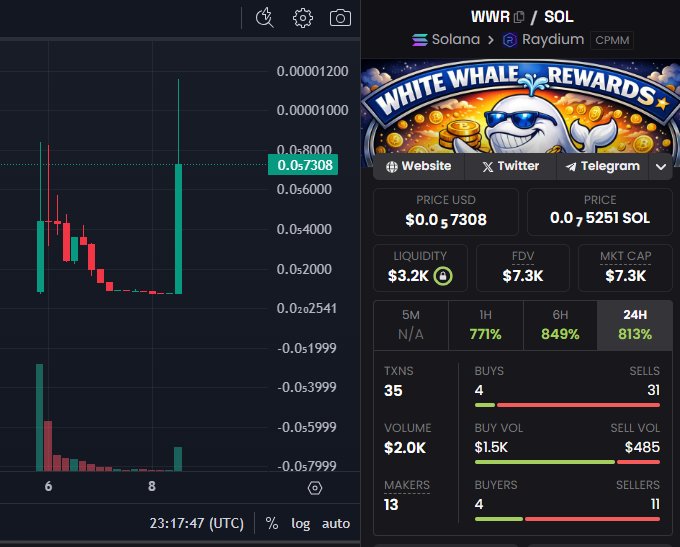Screen dimensions: 680x547
Task: Click the current price label 0.057308 on axis
Action: point(303,165)
